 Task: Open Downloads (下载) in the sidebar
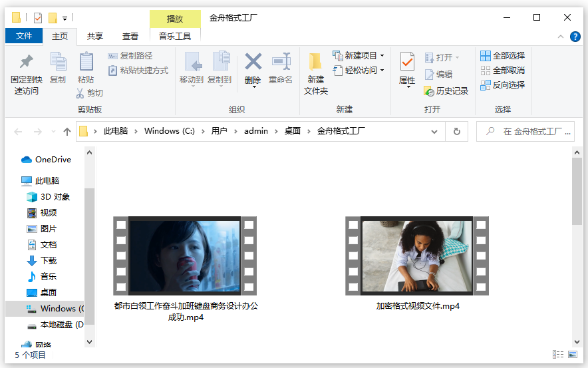point(42,261)
